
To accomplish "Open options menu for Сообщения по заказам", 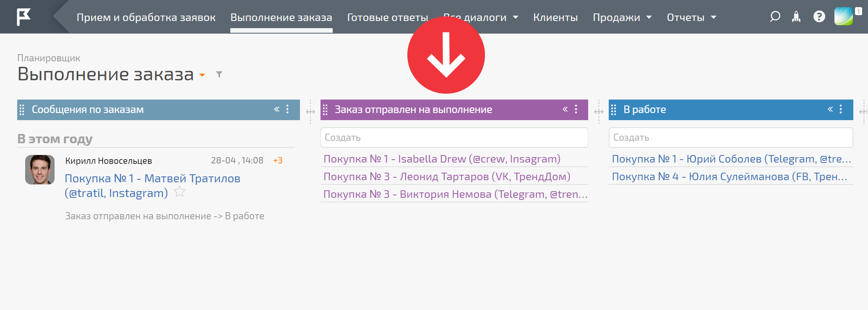I will pyautogui.click(x=287, y=109).
